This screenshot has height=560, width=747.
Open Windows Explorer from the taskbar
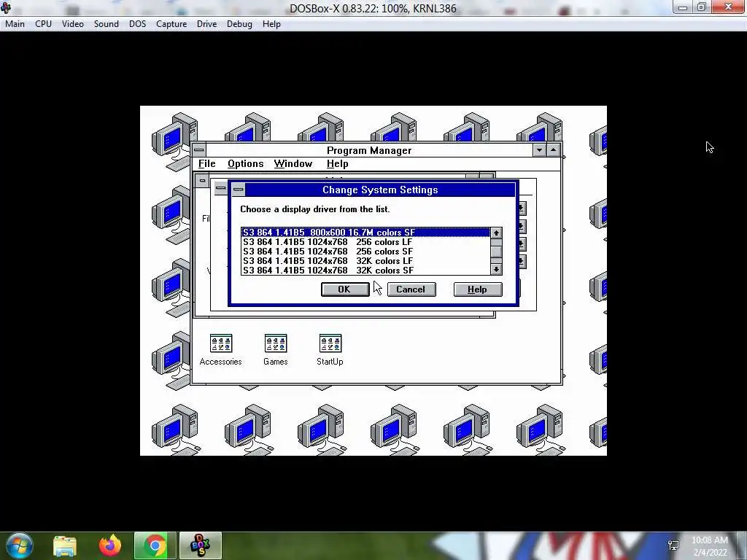tap(65, 545)
